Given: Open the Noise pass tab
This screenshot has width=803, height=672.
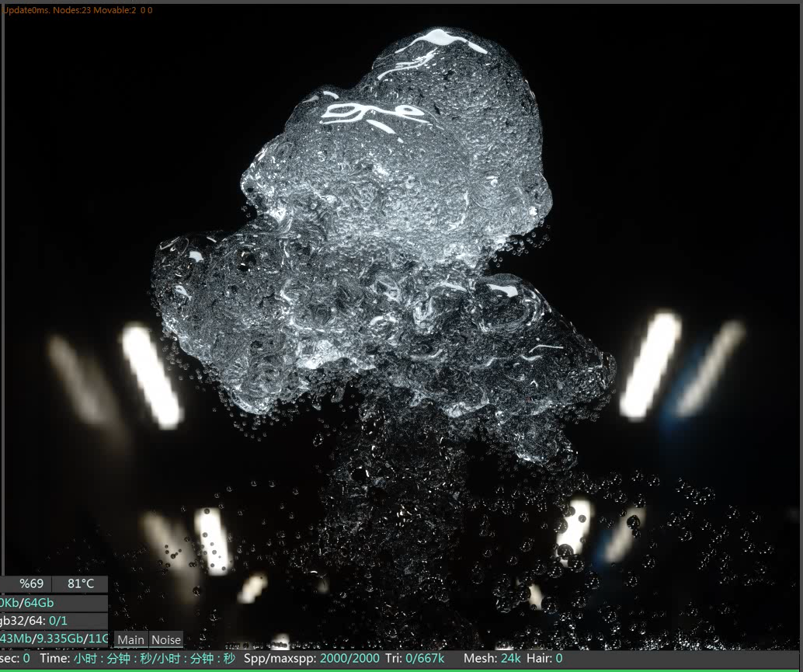Looking at the screenshot, I should pyautogui.click(x=165, y=640).
